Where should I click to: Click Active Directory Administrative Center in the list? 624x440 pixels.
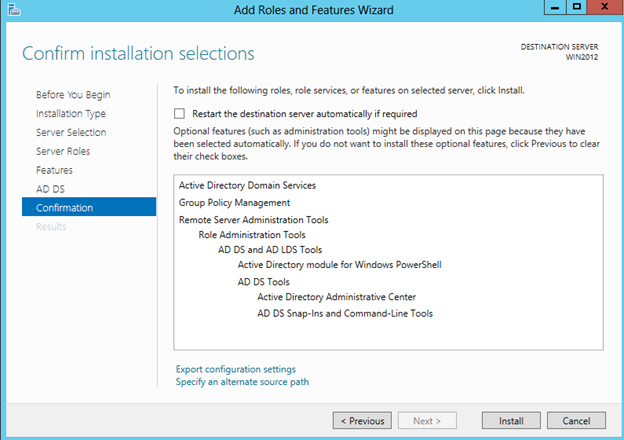tap(336, 297)
